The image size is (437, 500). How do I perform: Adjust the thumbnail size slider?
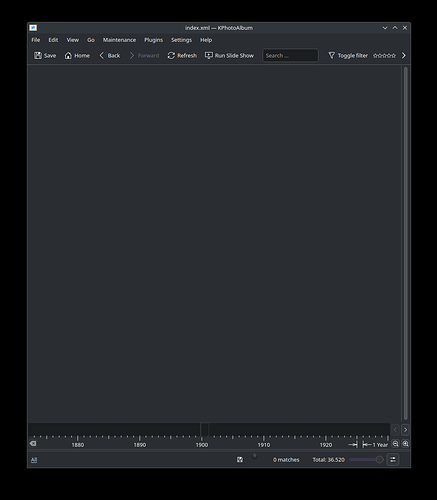coord(366,460)
